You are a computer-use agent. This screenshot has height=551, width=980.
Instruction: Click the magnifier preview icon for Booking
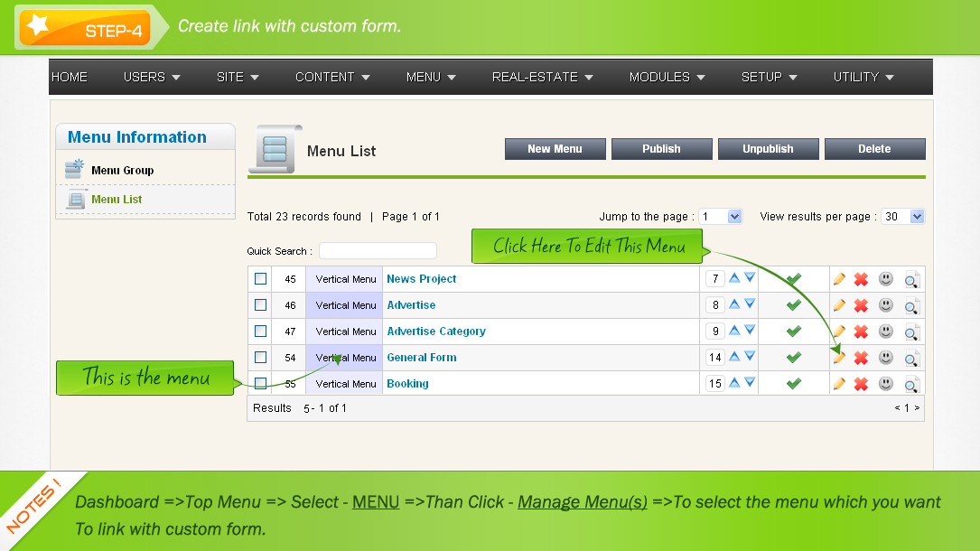911,385
